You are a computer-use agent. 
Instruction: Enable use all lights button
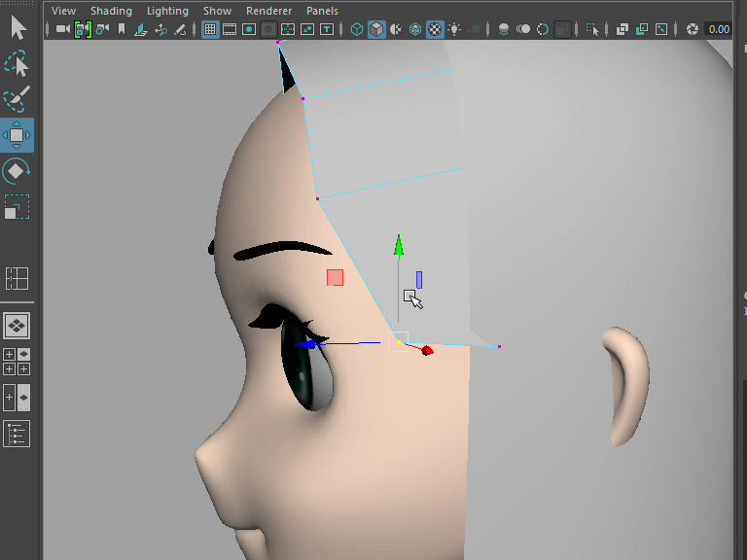pyautogui.click(x=454, y=30)
